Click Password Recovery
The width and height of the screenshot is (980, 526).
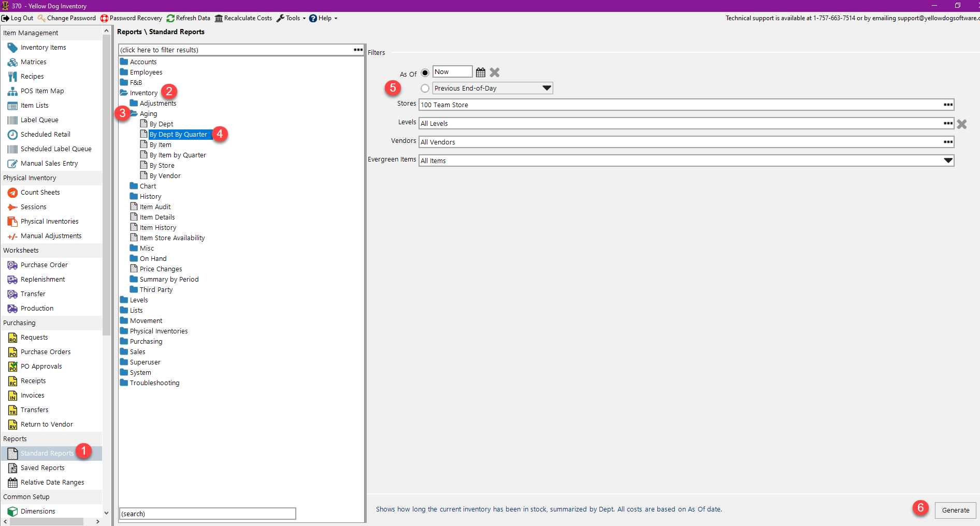click(131, 18)
